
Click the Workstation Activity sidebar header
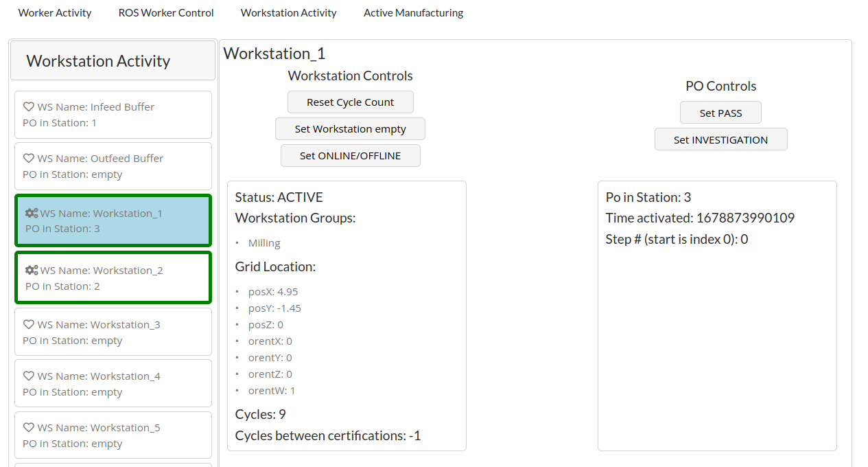click(113, 61)
